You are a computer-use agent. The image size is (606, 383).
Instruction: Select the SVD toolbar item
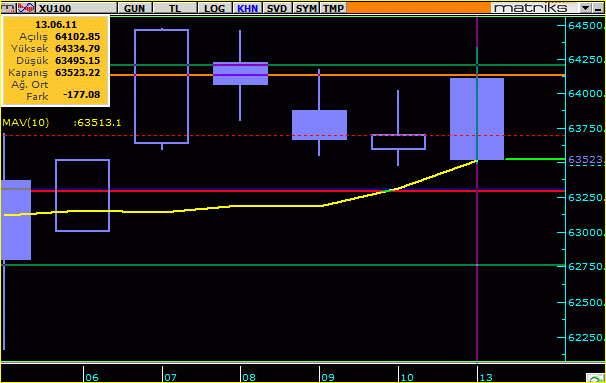[277, 8]
